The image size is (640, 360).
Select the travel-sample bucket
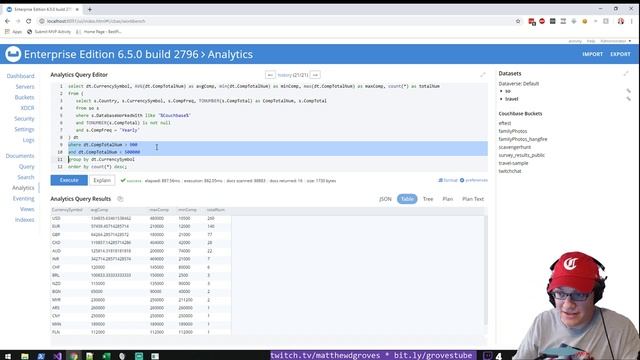pyautogui.click(x=513, y=163)
